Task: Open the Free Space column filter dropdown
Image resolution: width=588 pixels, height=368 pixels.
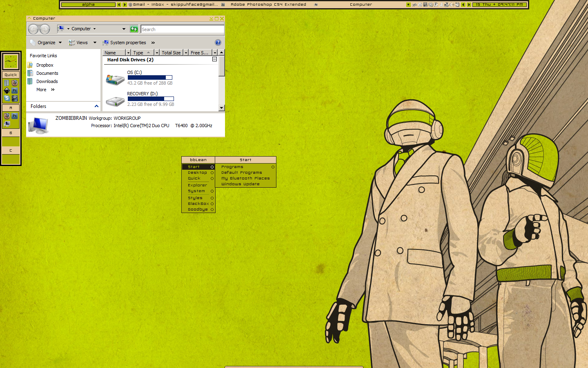Action: coord(215,53)
